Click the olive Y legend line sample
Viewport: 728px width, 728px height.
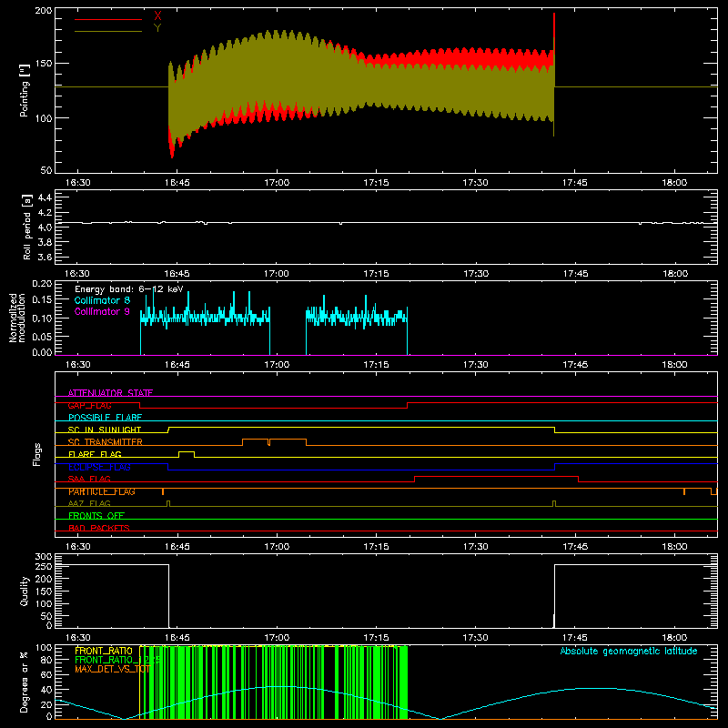[x=108, y=31]
